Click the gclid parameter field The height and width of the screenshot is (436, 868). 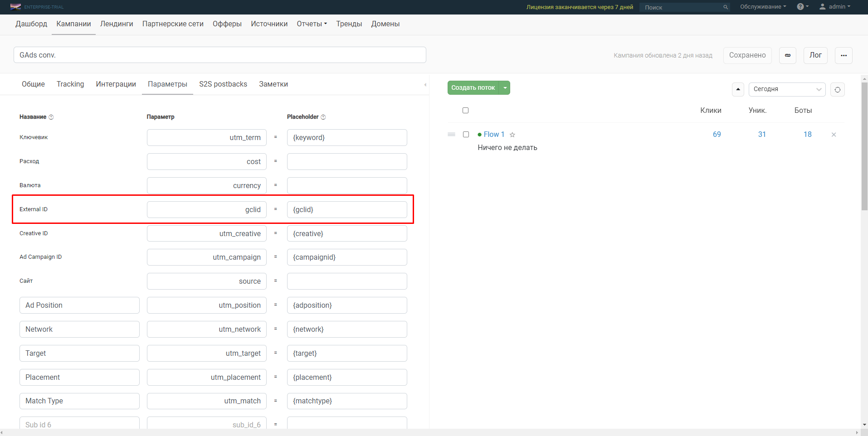click(207, 210)
